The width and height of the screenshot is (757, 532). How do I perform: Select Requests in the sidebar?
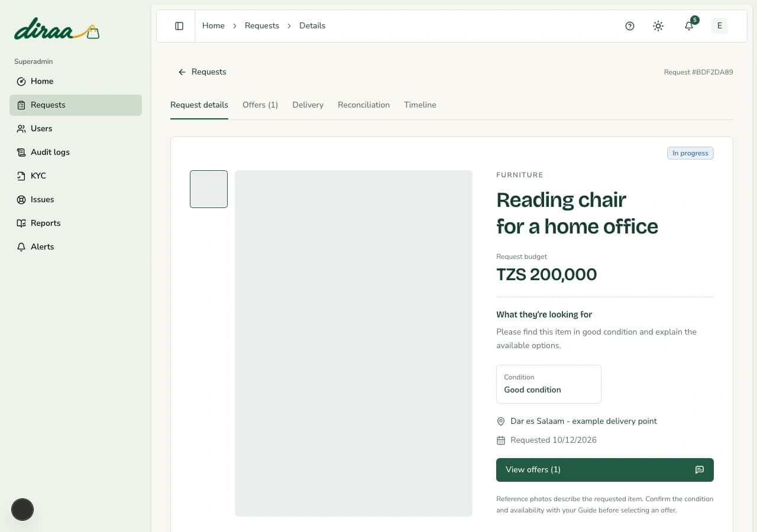pyautogui.click(x=76, y=105)
